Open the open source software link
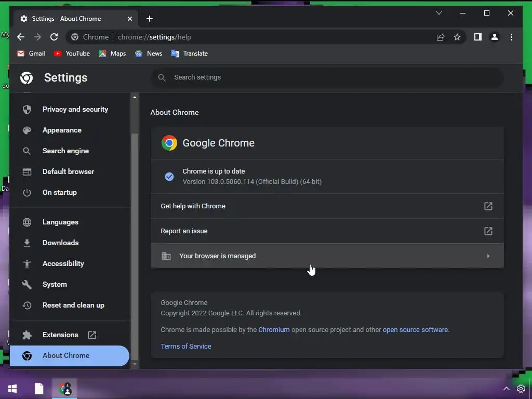 tap(415, 330)
